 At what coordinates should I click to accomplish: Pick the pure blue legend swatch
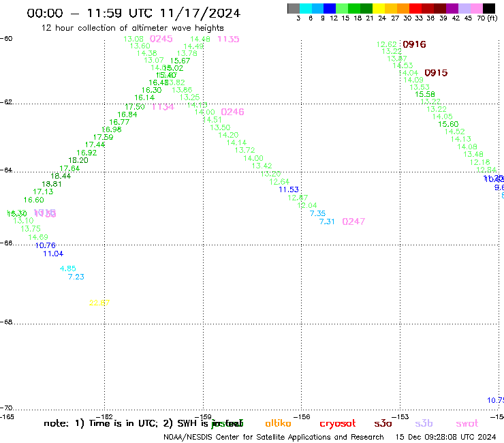click(330, 8)
